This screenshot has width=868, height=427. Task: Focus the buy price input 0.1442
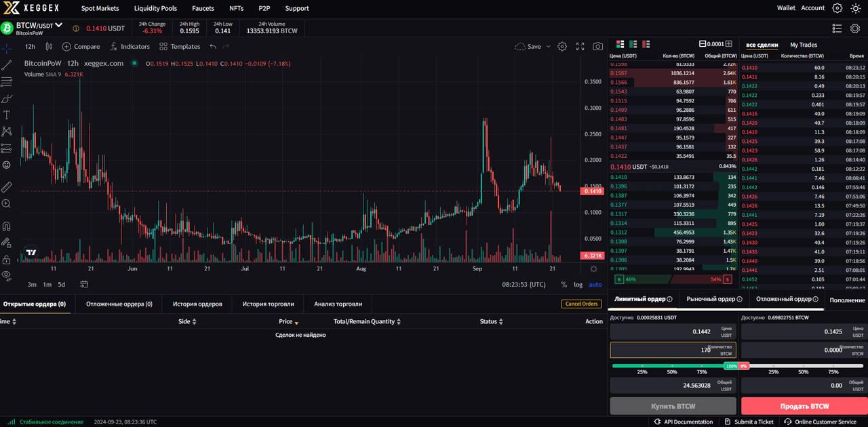pos(673,331)
